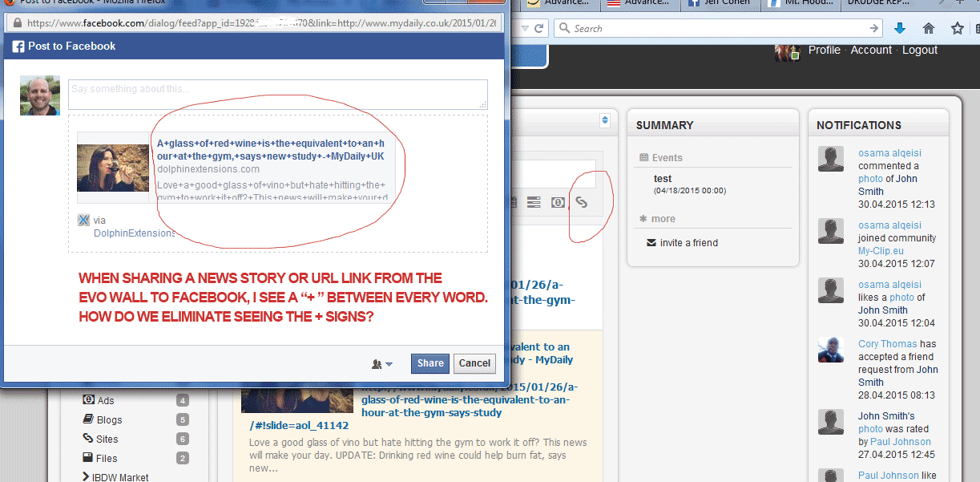This screenshot has width=980, height=482.
Task: Click the padlock icon in dialog address bar
Action: click(17, 23)
